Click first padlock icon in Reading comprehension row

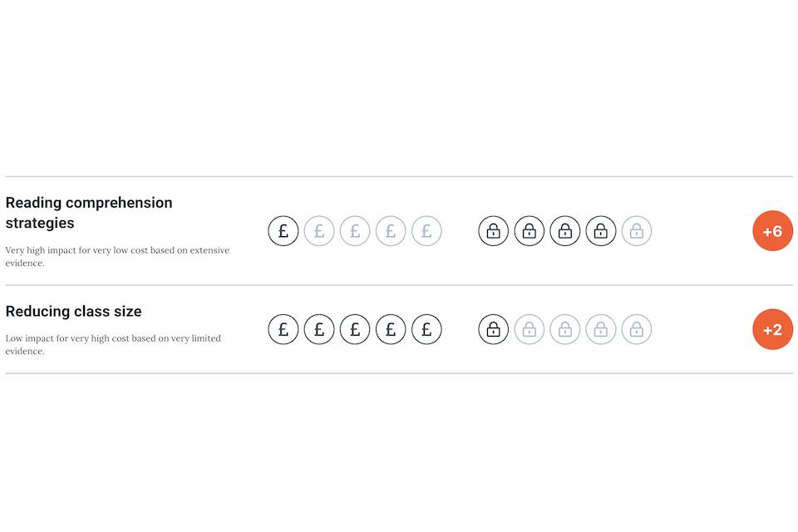click(x=493, y=231)
